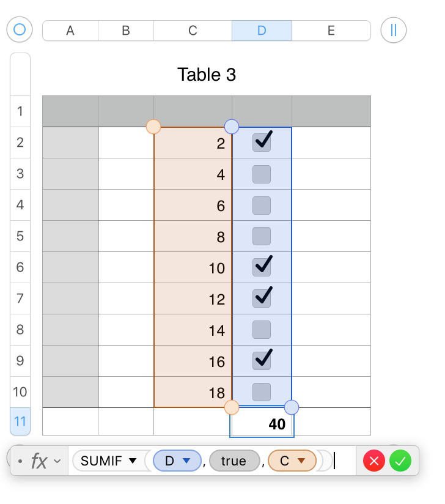This screenshot has height=504, width=445.
Task: Check the checkbox in row 3
Action: tap(262, 174)
